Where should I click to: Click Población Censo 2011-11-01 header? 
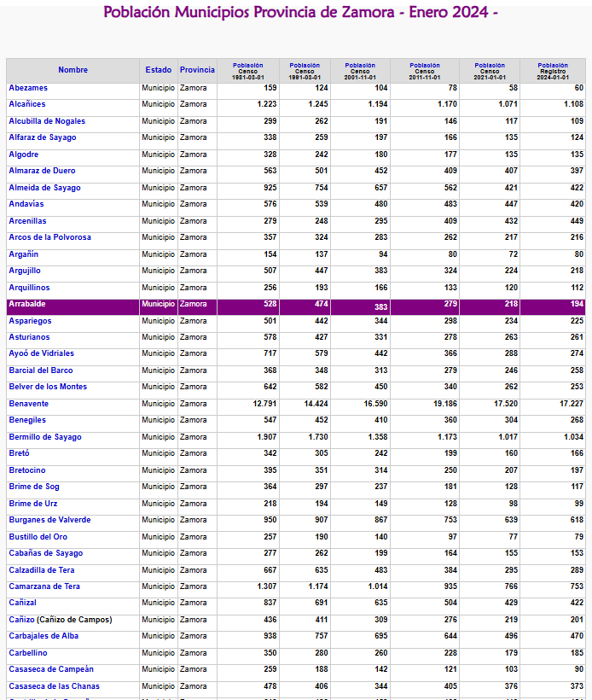click(x=425, y=71)
